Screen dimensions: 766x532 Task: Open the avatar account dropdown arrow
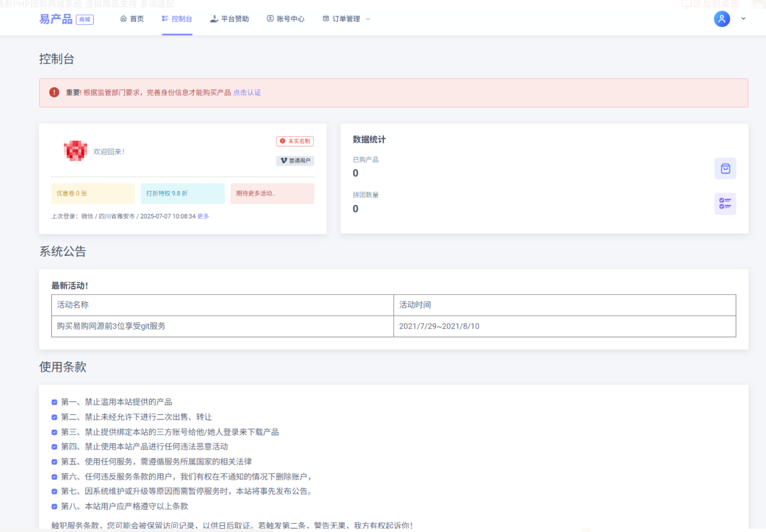743,19
